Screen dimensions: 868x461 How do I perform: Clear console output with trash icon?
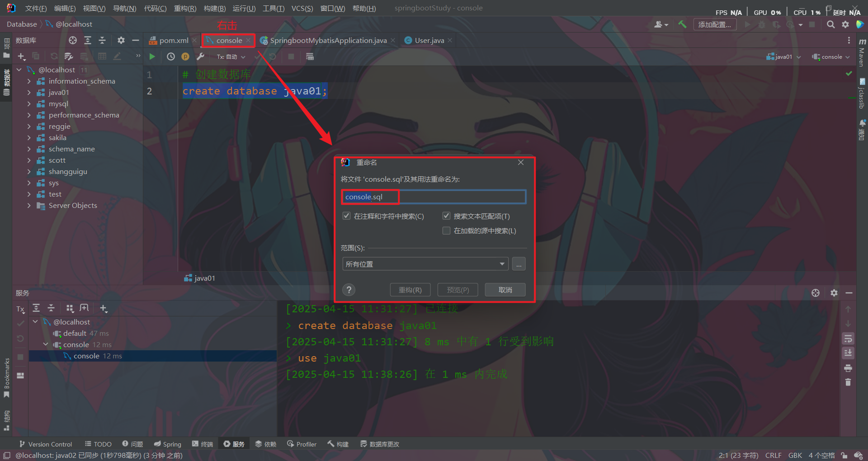coord(848,382)
